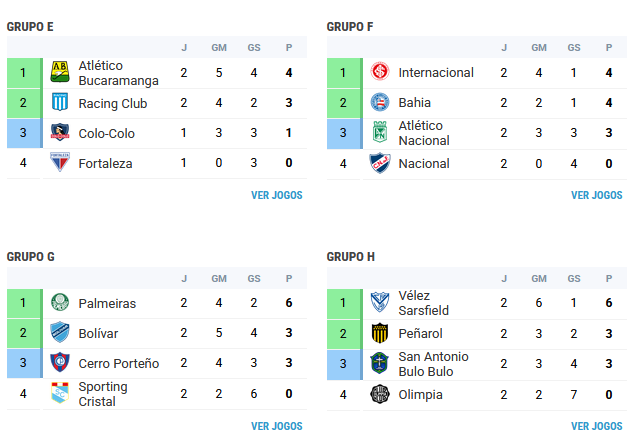Click the Bolívar team crest
633x443 pixels.
(60, 332)
